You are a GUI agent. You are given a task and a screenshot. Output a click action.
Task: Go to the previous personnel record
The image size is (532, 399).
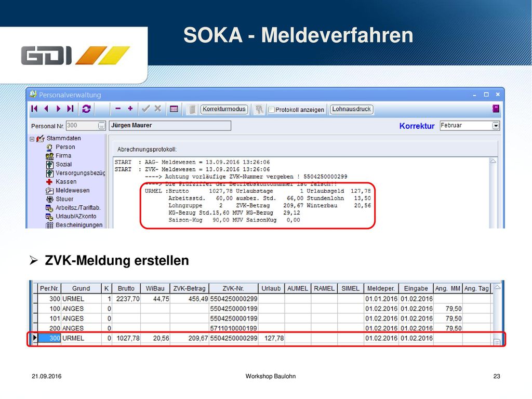tap(46, 109)
